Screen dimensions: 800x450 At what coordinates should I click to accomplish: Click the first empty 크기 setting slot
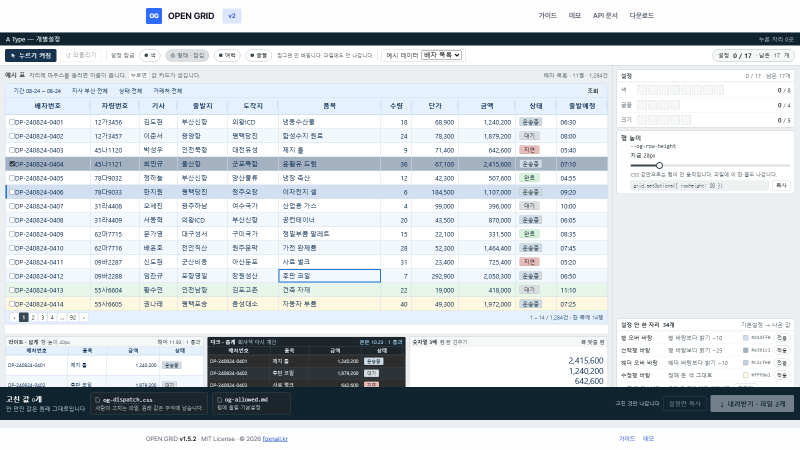(x=642, y=120)
